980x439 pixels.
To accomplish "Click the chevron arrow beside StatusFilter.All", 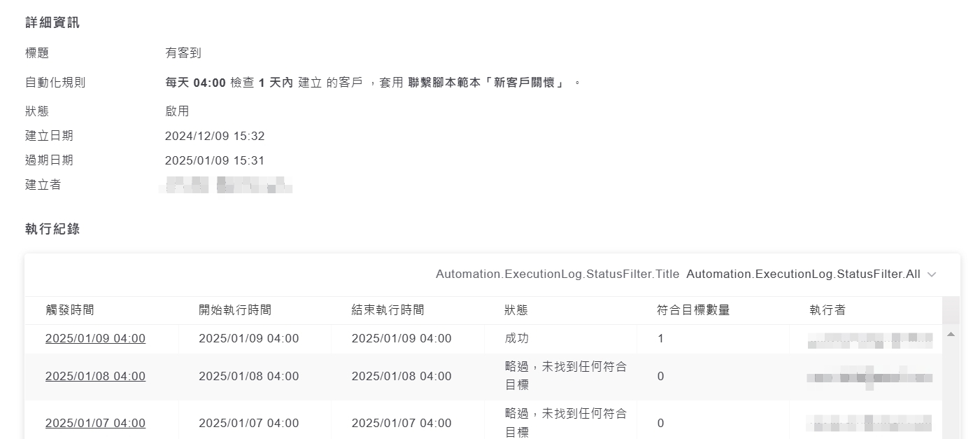I will (x=931, y=274).
